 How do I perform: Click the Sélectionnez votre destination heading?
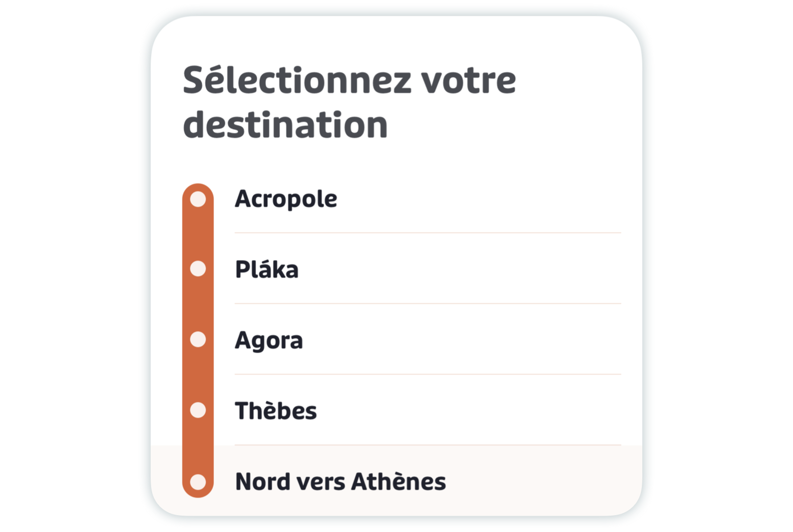349,102
